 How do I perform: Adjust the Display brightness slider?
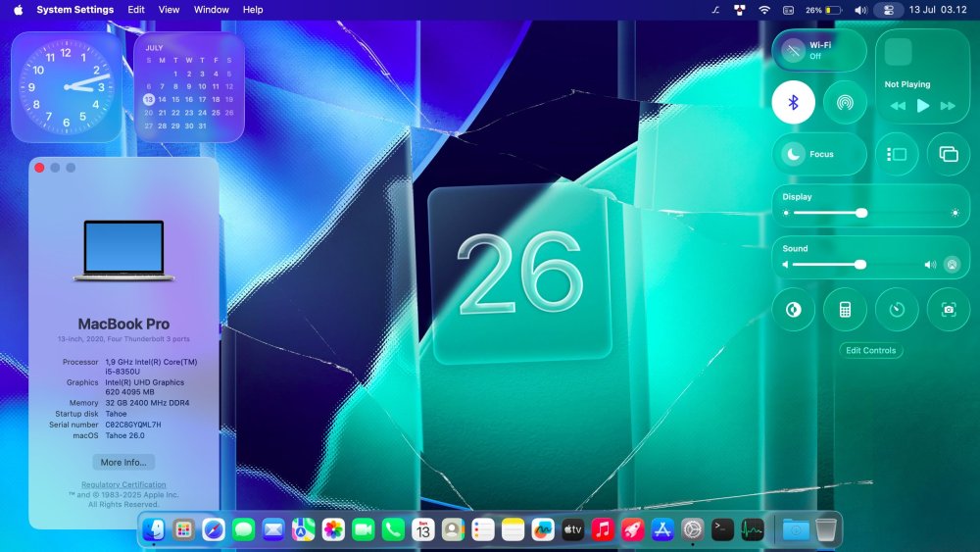point(870,213)
